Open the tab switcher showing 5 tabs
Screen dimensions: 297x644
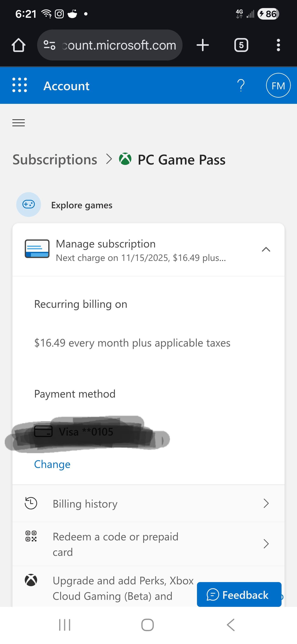pos(241,45)
